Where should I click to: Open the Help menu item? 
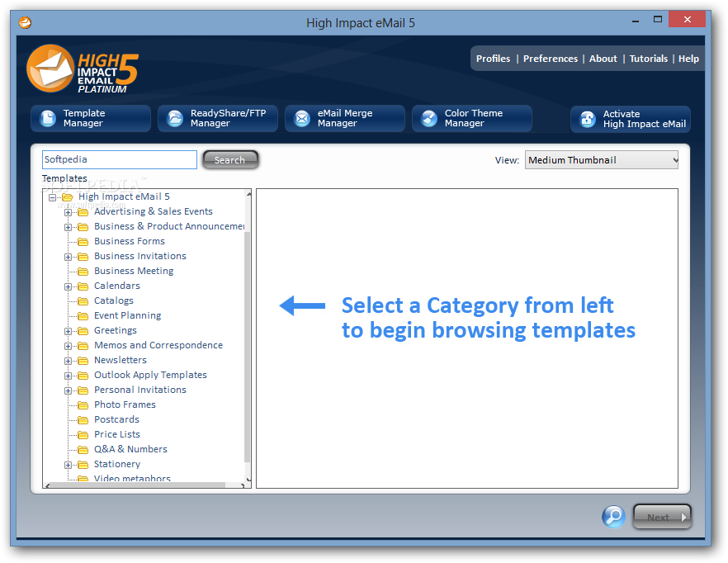click(x=688, y=59)
